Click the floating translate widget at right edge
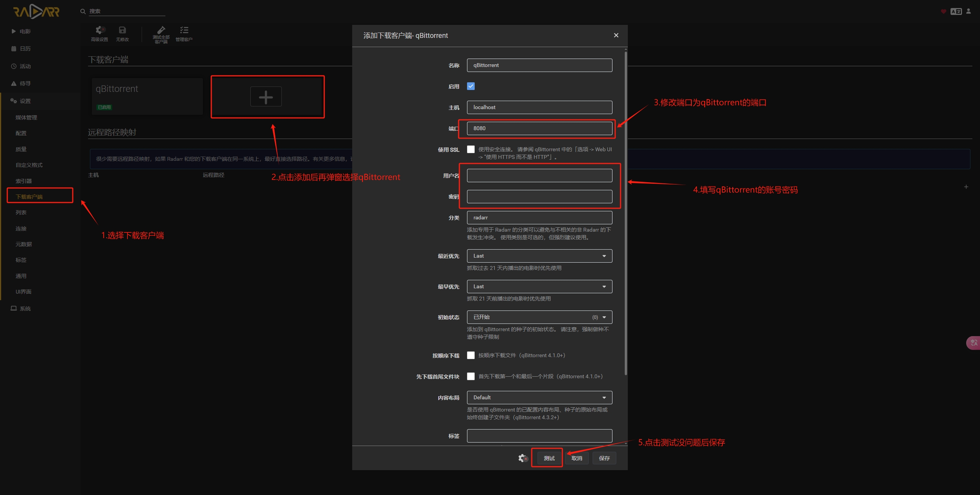The image size is (980, 495). click(x=973, y=343)
